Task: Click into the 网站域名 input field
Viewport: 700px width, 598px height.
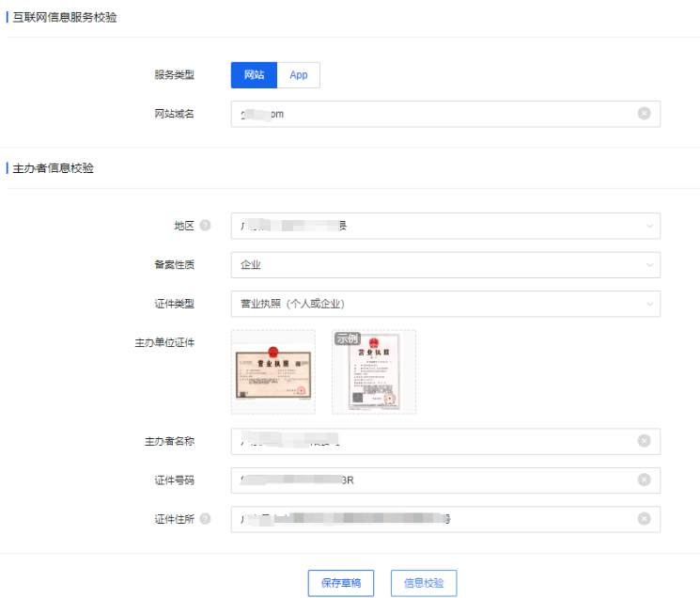Action: [432, 114]
